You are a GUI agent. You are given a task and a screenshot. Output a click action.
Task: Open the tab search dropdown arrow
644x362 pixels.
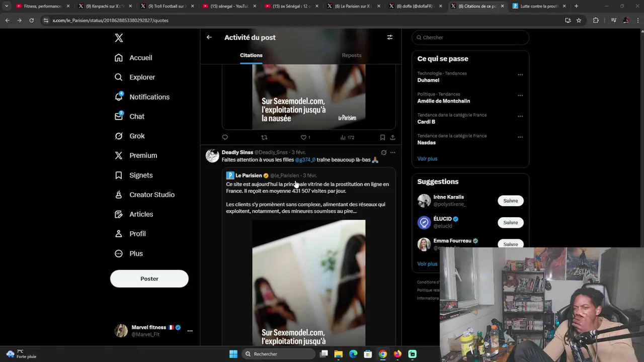click(7, 6)
